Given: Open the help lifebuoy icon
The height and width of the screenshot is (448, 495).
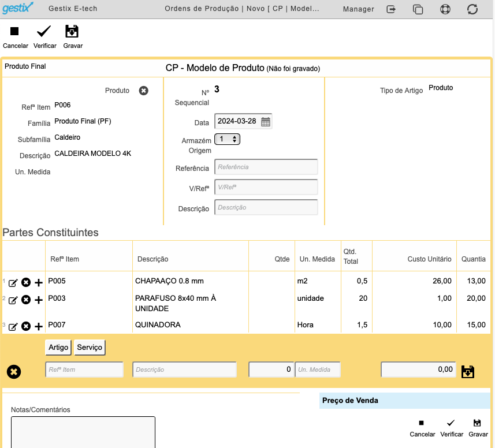Looking at the screenshot, I should point(445,9).
